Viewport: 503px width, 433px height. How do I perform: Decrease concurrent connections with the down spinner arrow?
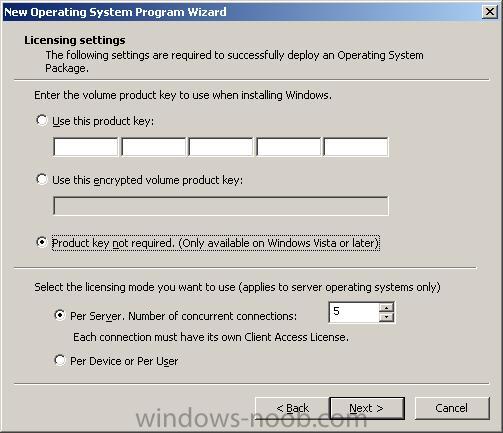(x=386, y=317)
